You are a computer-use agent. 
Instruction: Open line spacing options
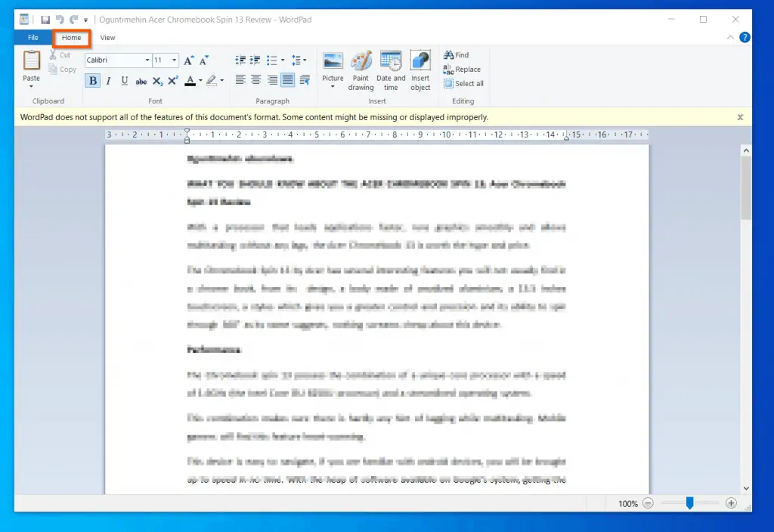299,60
